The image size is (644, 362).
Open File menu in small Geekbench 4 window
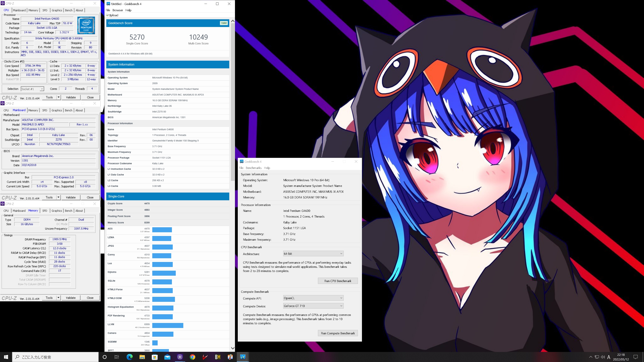tap(241, 168)
